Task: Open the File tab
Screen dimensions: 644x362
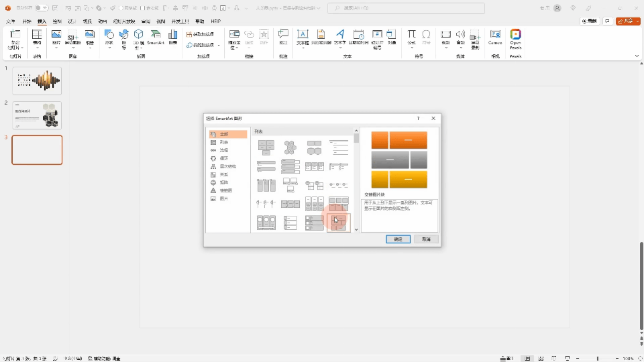Action: click(11, 21)
